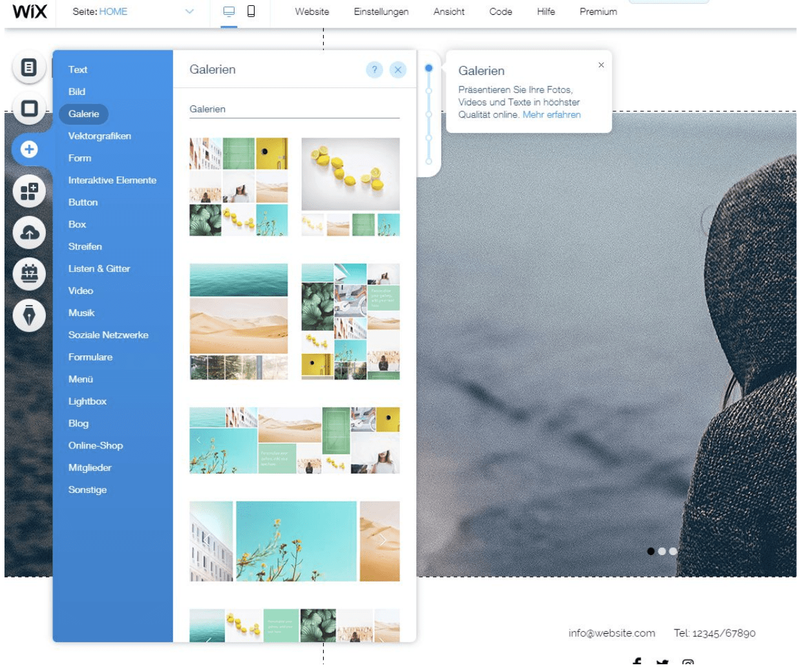
Task: Select Blog category
Action: click(78, 423)
